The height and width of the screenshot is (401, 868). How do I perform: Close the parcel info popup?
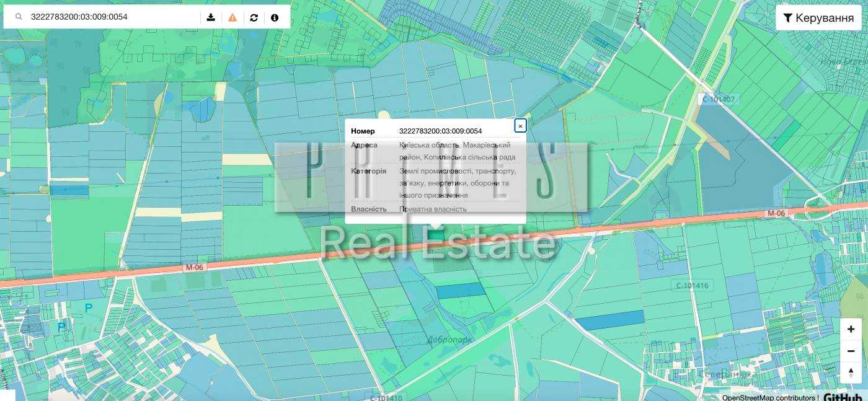[520, 126]
